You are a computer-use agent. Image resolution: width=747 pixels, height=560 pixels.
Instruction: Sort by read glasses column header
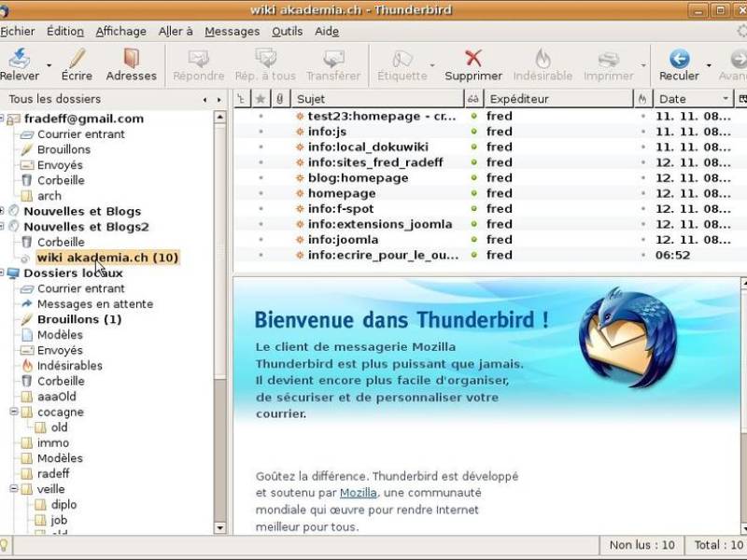click(473, 99)
